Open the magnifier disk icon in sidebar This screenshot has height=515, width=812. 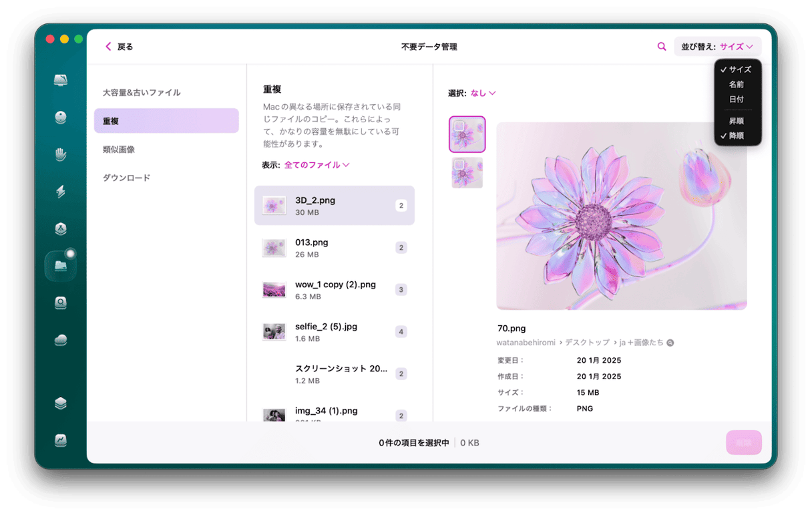(x=61, y=303)
